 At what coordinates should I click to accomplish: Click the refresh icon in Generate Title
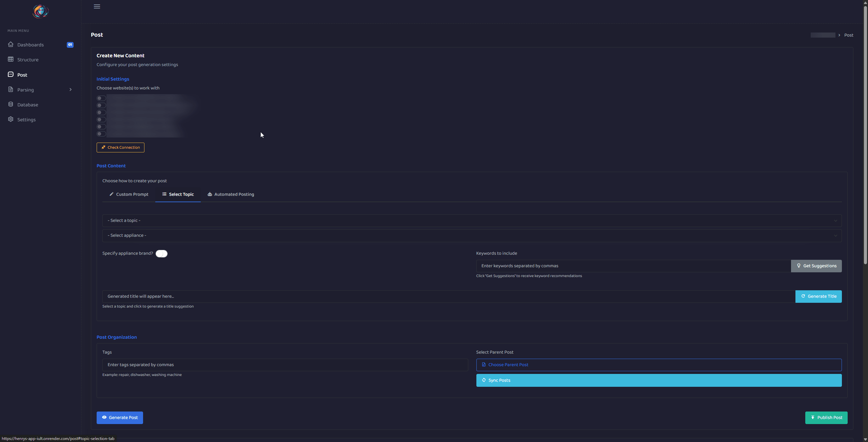coord(803,296)
